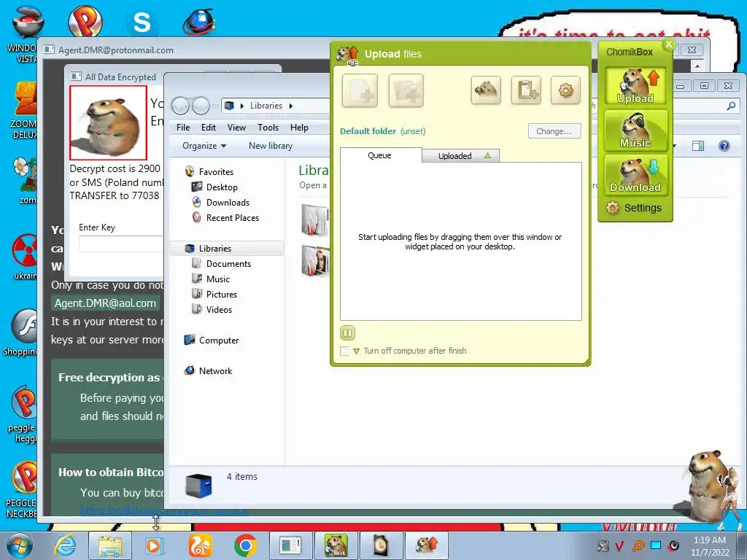Select Desktop in Favorites

[214, 187]
